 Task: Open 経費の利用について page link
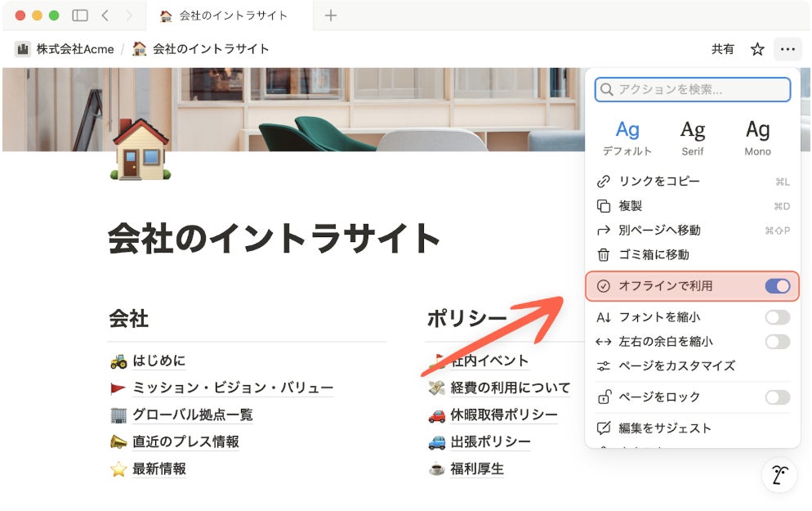pos(510,388)
